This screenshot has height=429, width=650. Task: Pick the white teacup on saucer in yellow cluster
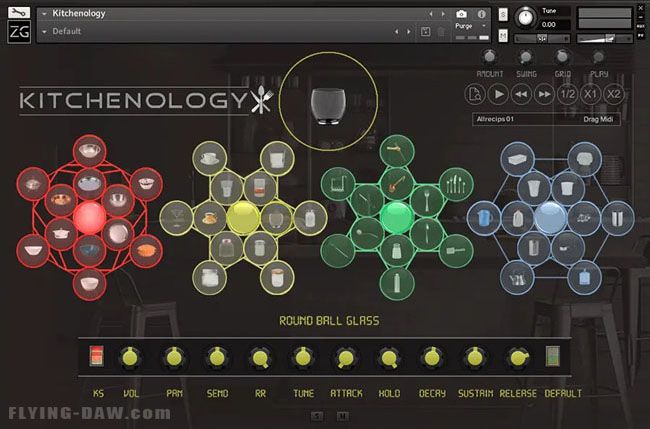[209, 159]
